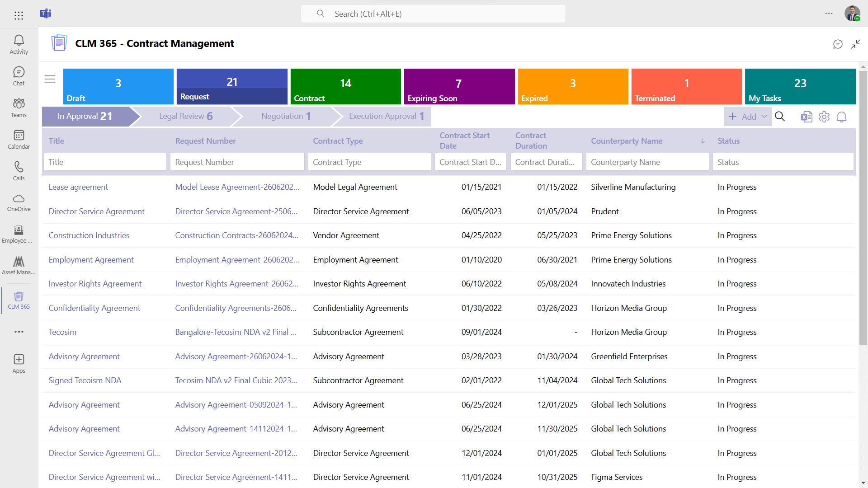Open the Lease agreement contract link
This screenshot has height=488, width=868.
tap(78, 187)
